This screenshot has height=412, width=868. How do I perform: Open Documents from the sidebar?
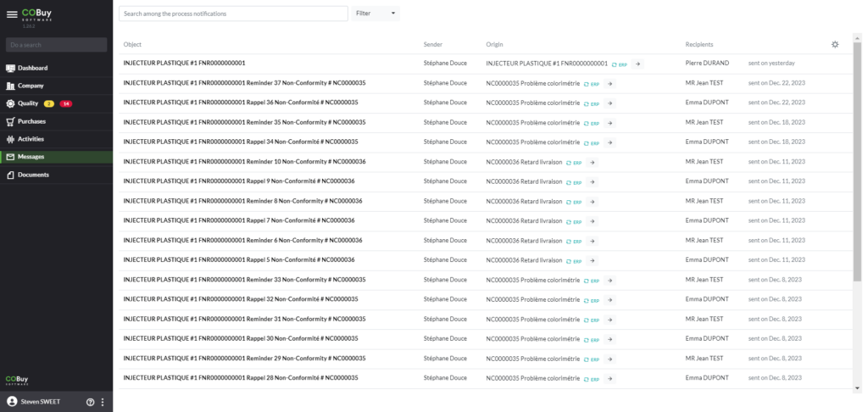click(x=33, y=175)
